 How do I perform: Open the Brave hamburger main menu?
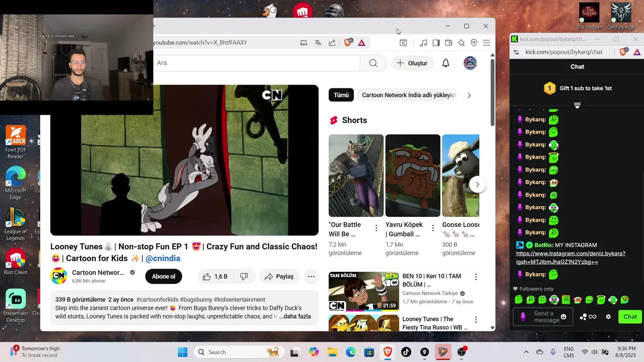pyautogui.click(x=487, y=43)
